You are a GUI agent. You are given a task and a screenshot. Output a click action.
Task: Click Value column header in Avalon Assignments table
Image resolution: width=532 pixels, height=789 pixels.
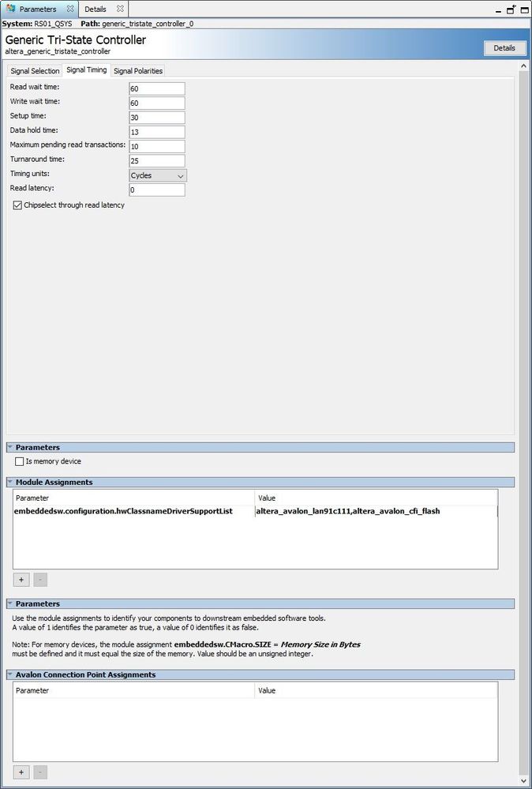(x=377, y=690)
